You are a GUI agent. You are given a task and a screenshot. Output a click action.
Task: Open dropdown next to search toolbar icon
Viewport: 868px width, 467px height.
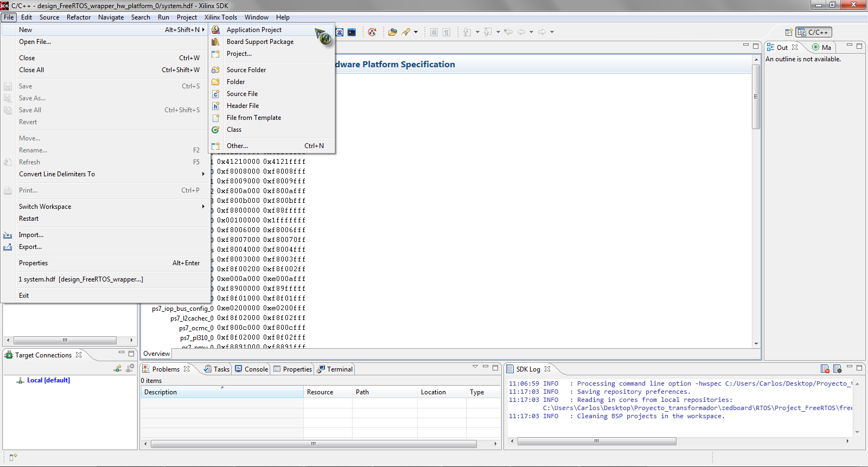[416, 32]
